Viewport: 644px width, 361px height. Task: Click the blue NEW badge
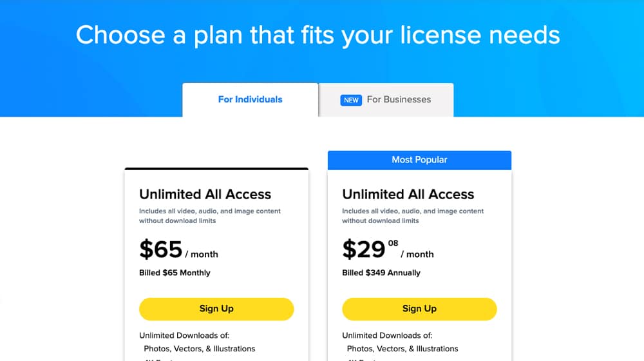(351, 100)
